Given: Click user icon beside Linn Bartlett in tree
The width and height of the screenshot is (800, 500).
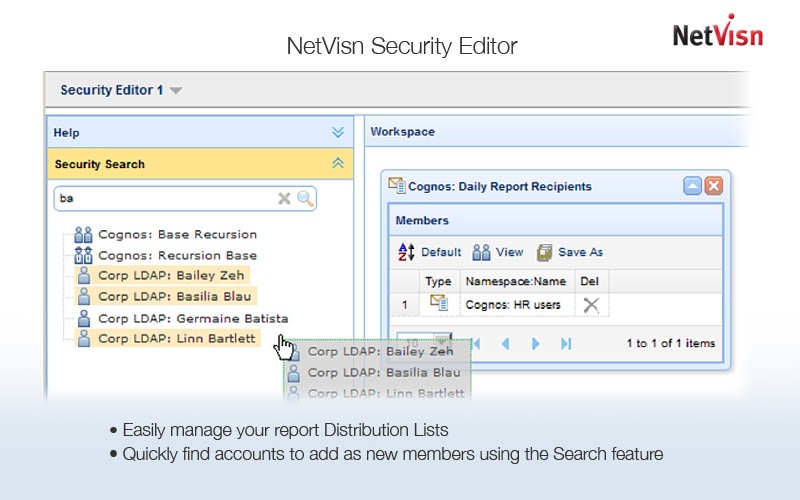Looking at the screenshot, I should coord(84,338).
